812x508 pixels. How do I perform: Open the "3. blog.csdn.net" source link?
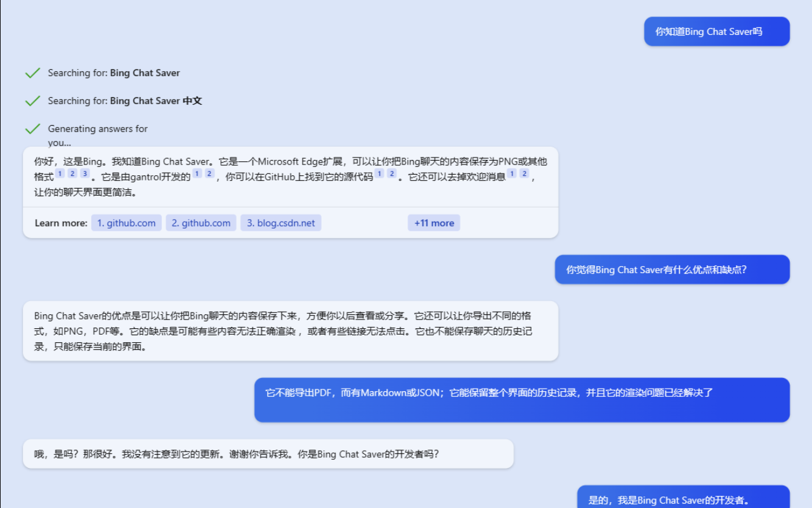click(281, 223)
